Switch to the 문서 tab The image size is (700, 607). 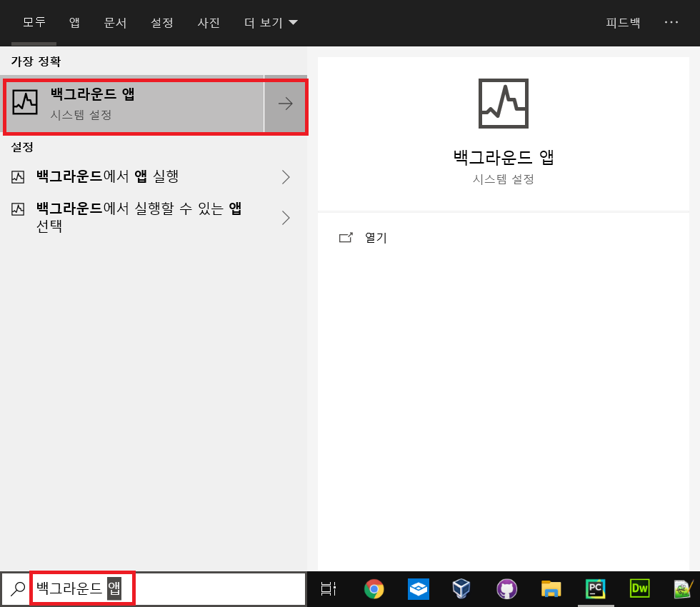click(115, 22)
